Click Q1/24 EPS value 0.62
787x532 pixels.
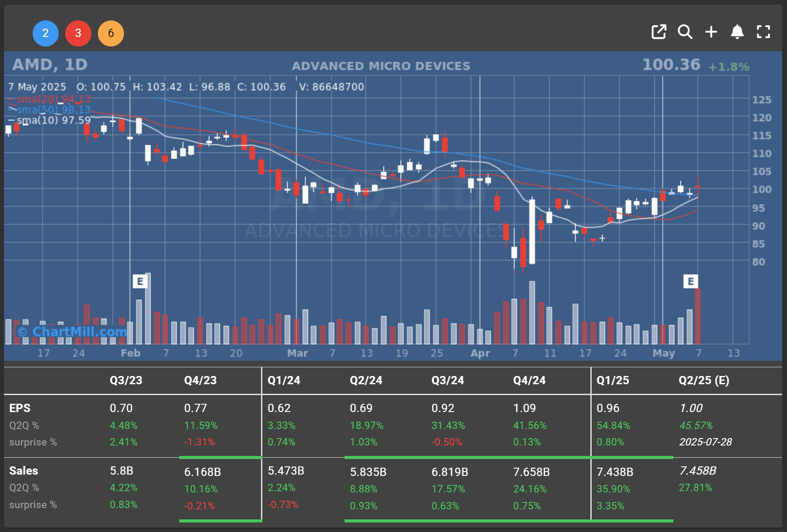point(279,408)
